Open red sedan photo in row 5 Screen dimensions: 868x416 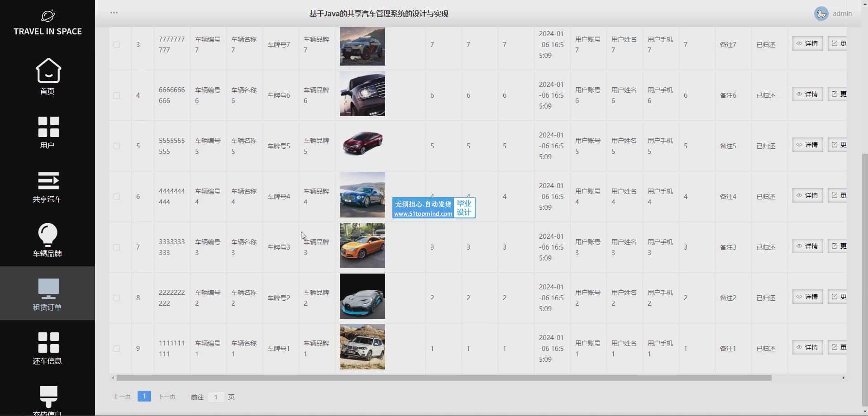[x=362, y=144]
